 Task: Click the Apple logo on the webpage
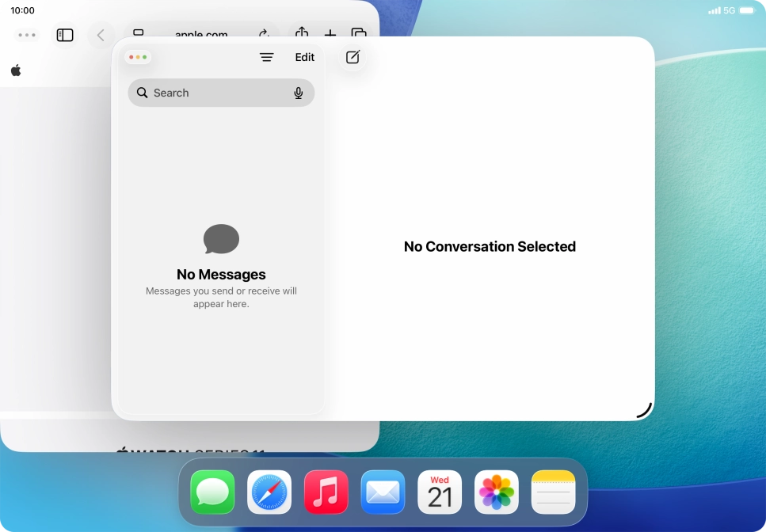pos(15,70)
